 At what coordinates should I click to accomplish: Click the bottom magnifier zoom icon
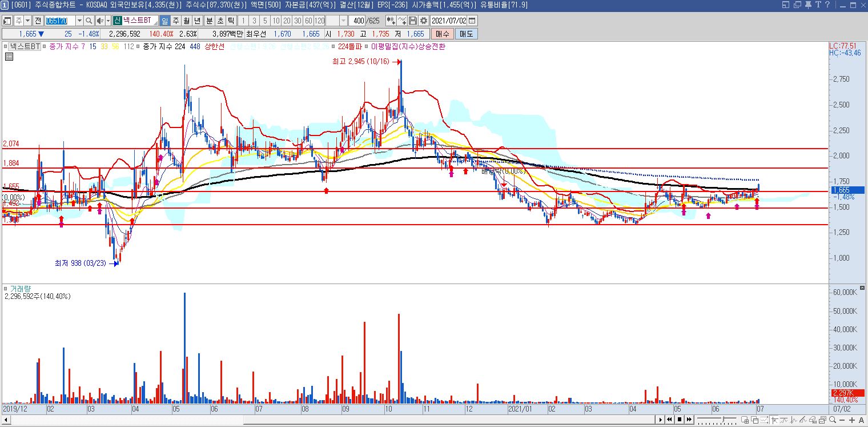tap(833, 420)
